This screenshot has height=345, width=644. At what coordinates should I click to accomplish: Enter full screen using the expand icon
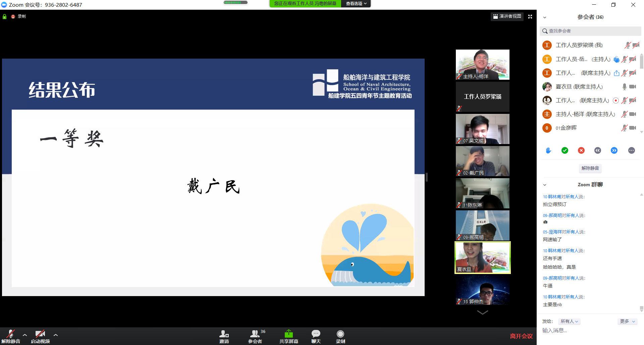pyautogui.click(x=530, y=16)
